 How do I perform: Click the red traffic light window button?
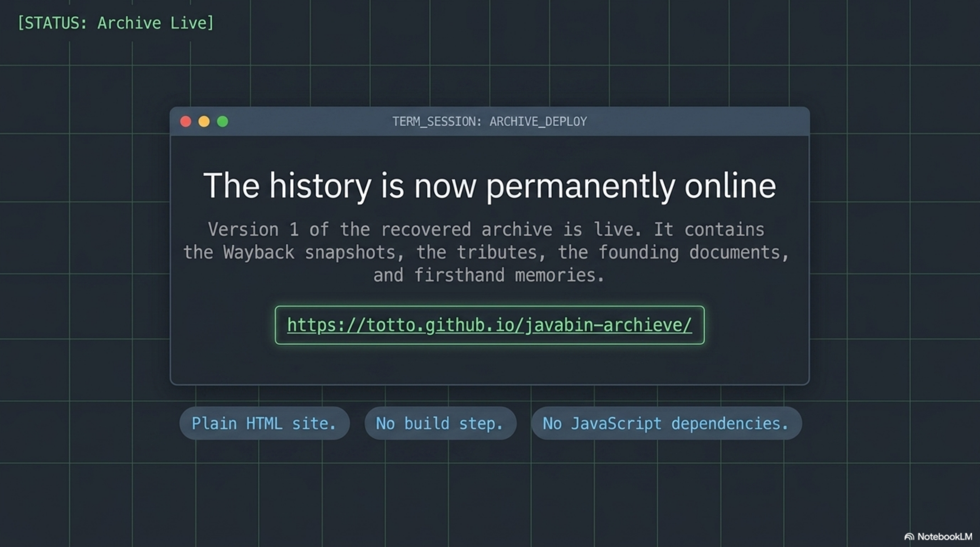(x=186, y=122)
